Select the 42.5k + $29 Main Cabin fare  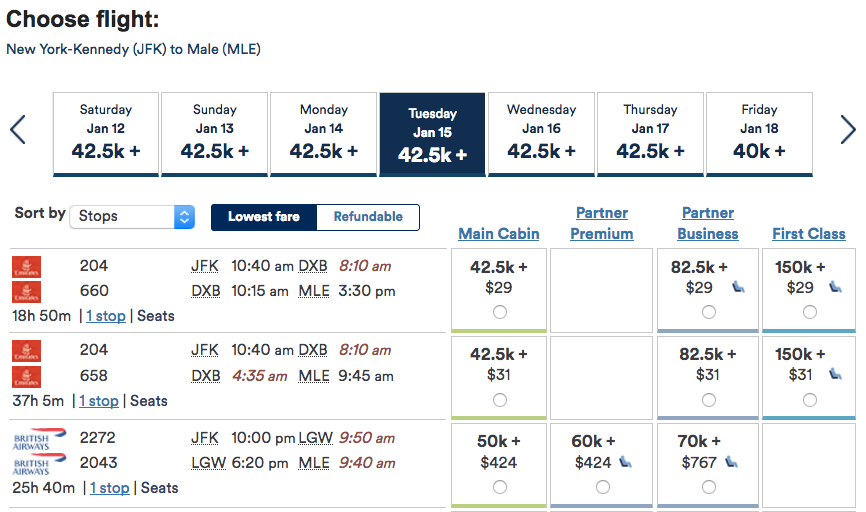[x=499, y=312]
